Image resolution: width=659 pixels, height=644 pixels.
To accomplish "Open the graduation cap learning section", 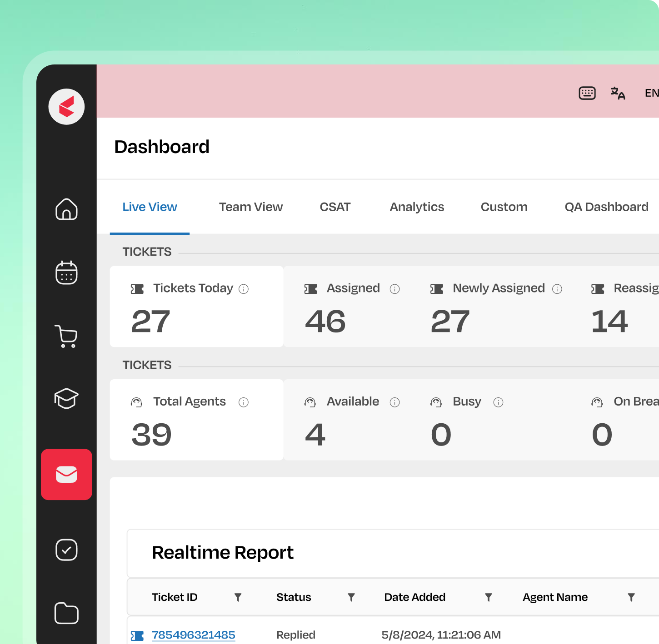I will point(66,398).
